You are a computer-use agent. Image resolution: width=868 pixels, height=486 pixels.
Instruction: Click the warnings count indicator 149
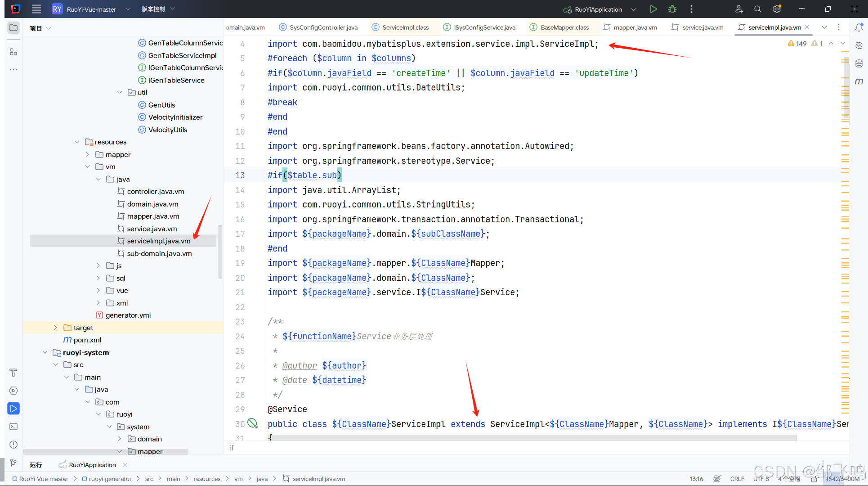click(x=797, y=44)
